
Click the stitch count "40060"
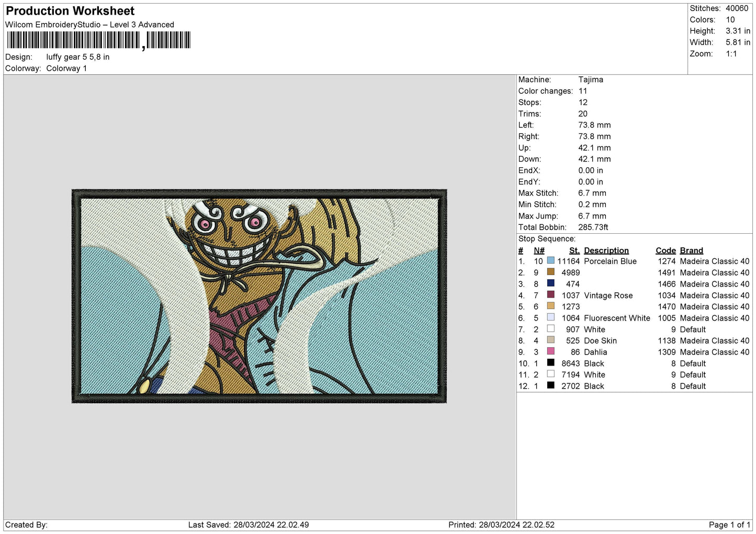737,8
